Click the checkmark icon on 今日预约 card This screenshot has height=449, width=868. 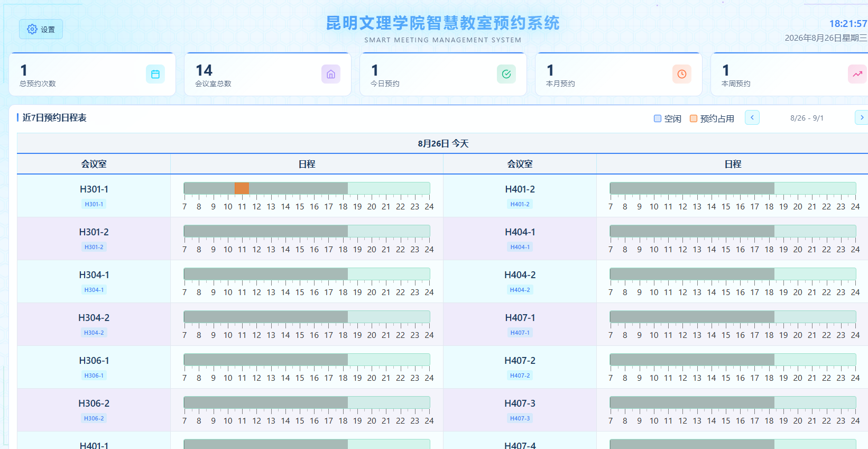(506, 74)
